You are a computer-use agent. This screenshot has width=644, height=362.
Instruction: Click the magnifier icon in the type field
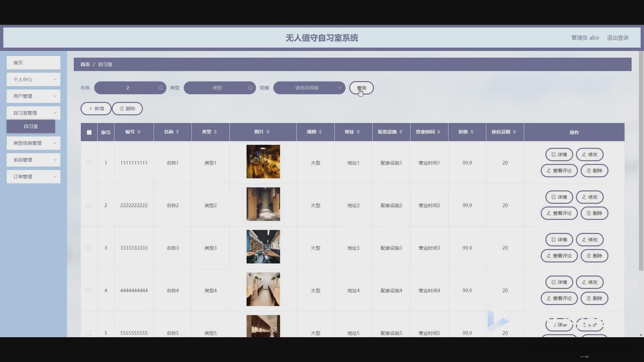(x=250, y=88)
